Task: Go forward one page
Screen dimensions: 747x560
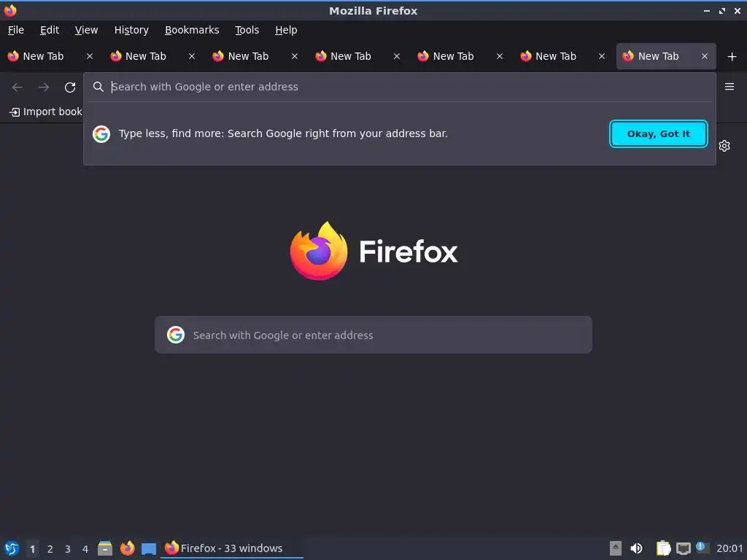Action: pyautogui.click(x=44, y=87)
